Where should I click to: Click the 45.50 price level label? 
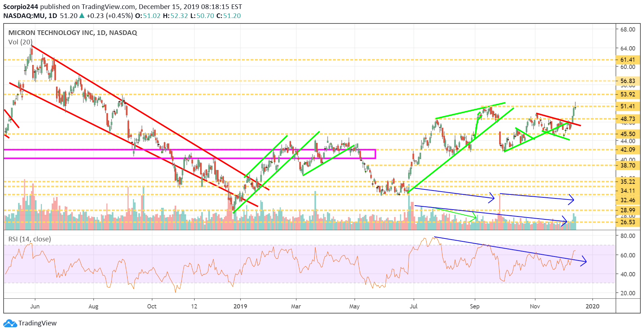628,134
